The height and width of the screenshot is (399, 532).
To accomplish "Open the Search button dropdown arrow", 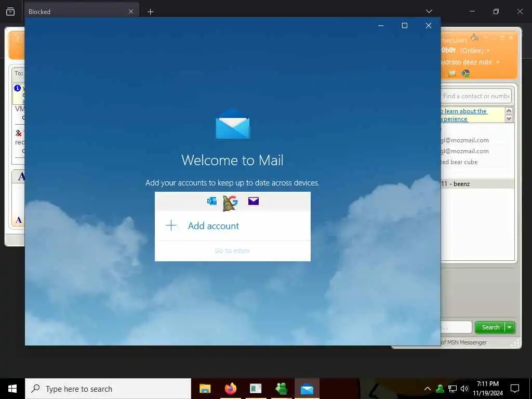I will point(510,327).
